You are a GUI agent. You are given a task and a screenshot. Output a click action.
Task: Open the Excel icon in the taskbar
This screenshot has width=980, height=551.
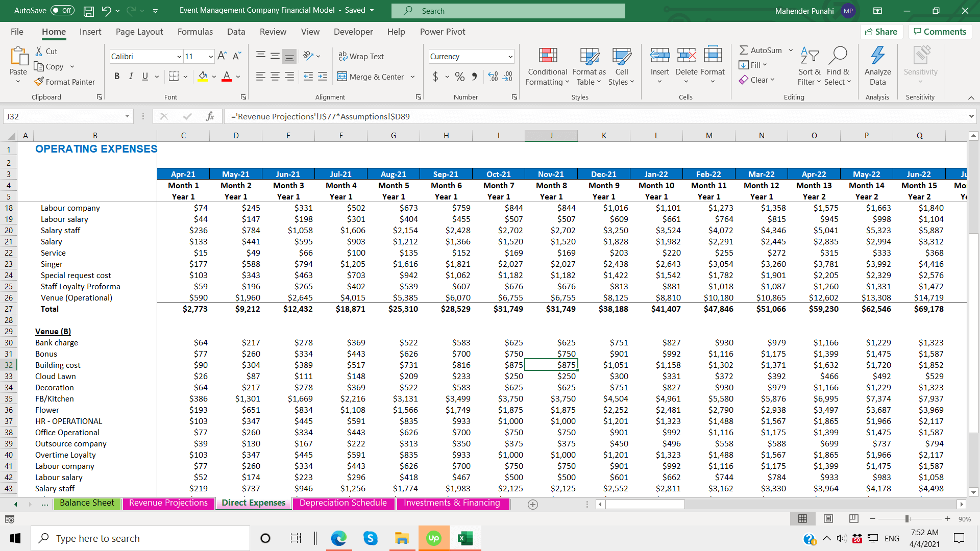tap(465, 538)
